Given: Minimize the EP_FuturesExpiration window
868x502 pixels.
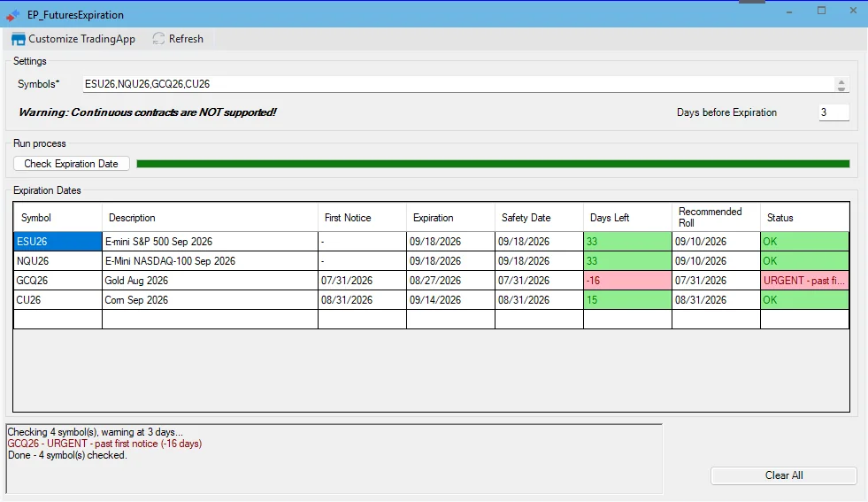Looking at the screenshot, I should point(789,12).
